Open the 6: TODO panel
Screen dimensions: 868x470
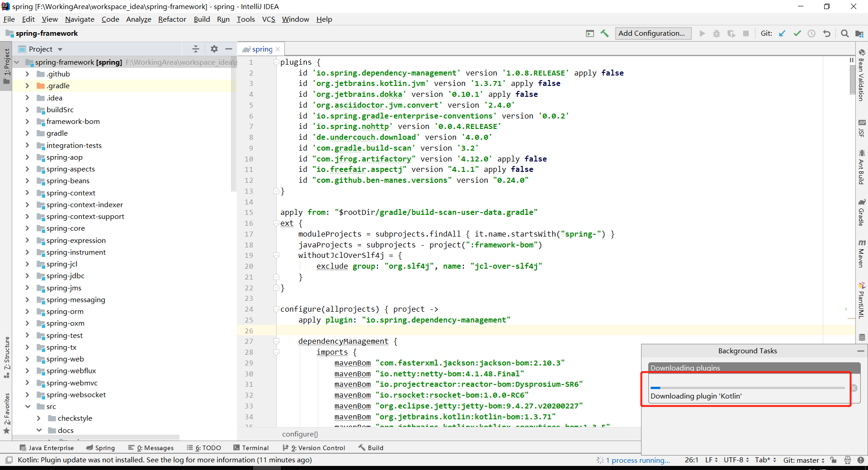click(x=204, y=448)
